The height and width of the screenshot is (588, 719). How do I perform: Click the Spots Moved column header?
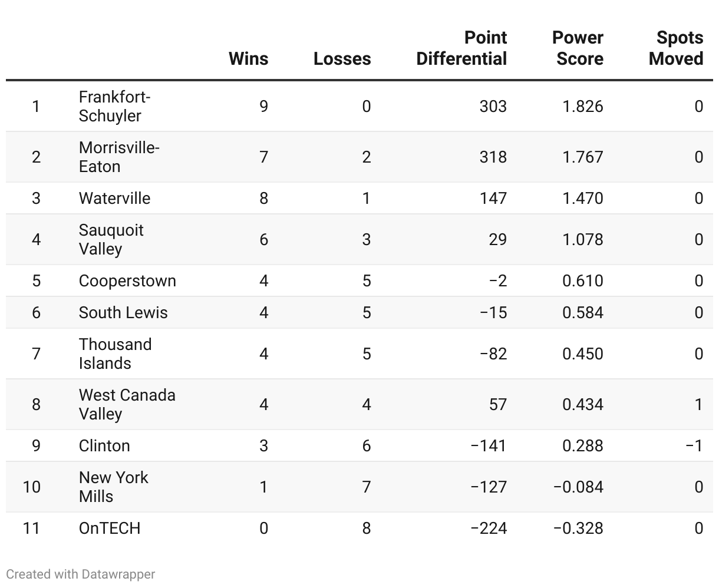[x=676, y=48]
